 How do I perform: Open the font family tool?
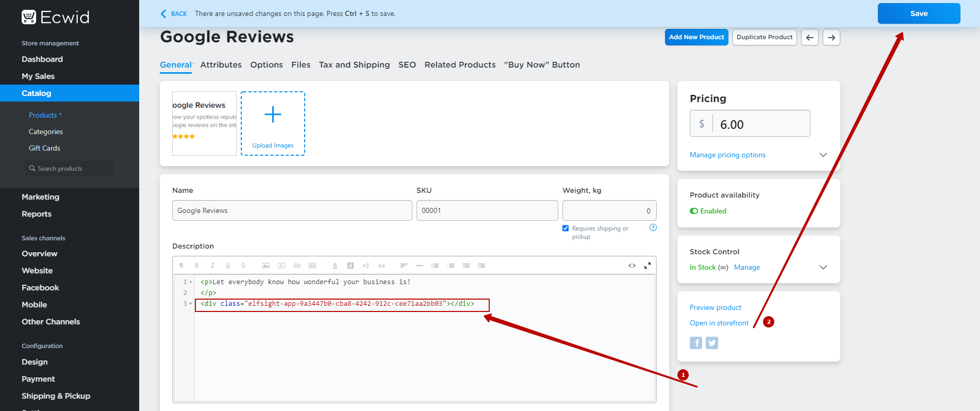[x=381, y=266]
